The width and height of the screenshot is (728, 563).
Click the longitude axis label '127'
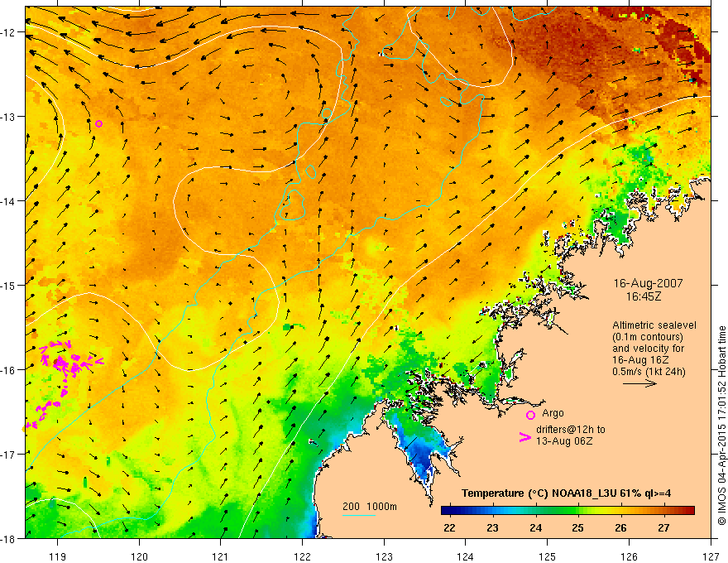click(711, 556)
